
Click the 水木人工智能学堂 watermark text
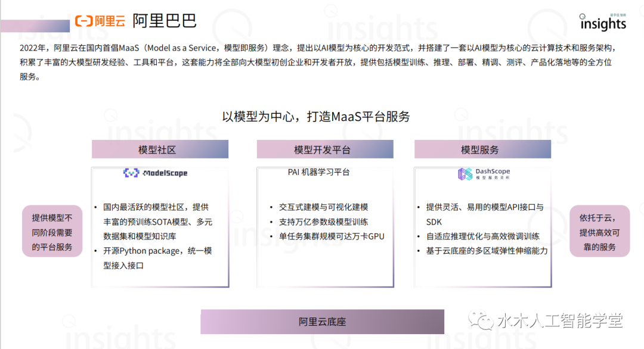pyautogui.click(x=560, y=321)
